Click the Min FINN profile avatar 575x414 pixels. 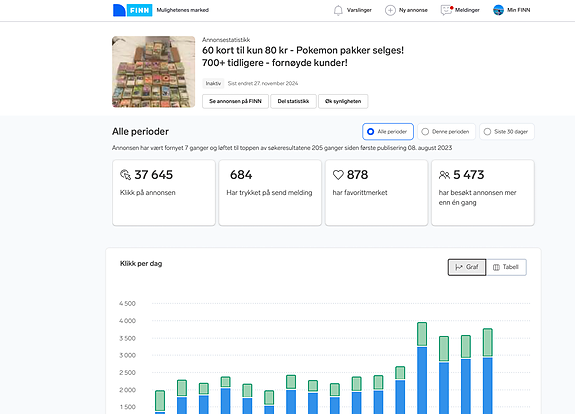click(x=498, y=10)
